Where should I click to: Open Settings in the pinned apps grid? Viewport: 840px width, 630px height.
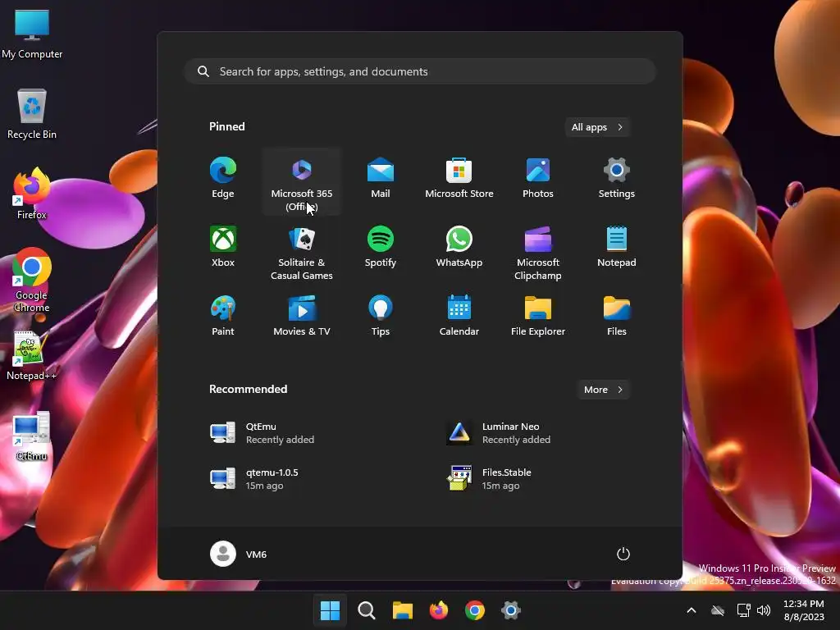tap(617, 180)
